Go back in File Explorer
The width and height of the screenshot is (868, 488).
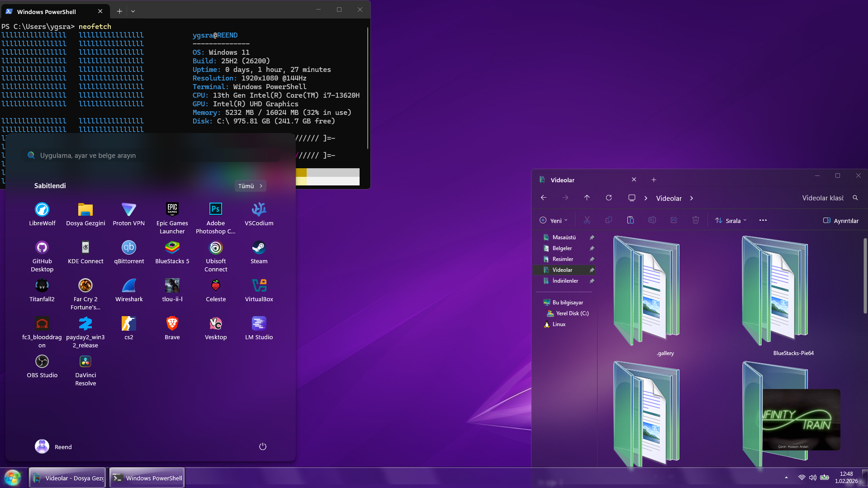[x=544, y=198]
